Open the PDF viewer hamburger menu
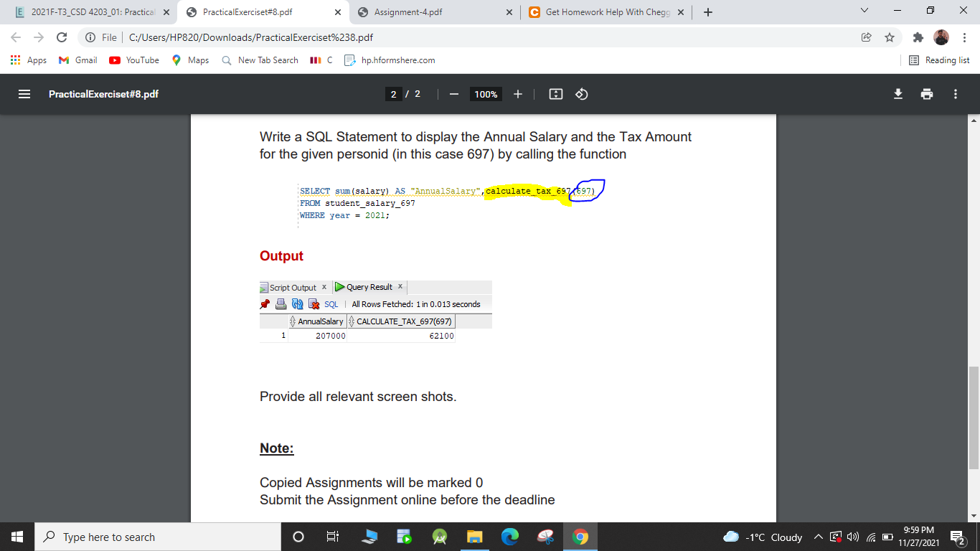 [x=25, y=94]
